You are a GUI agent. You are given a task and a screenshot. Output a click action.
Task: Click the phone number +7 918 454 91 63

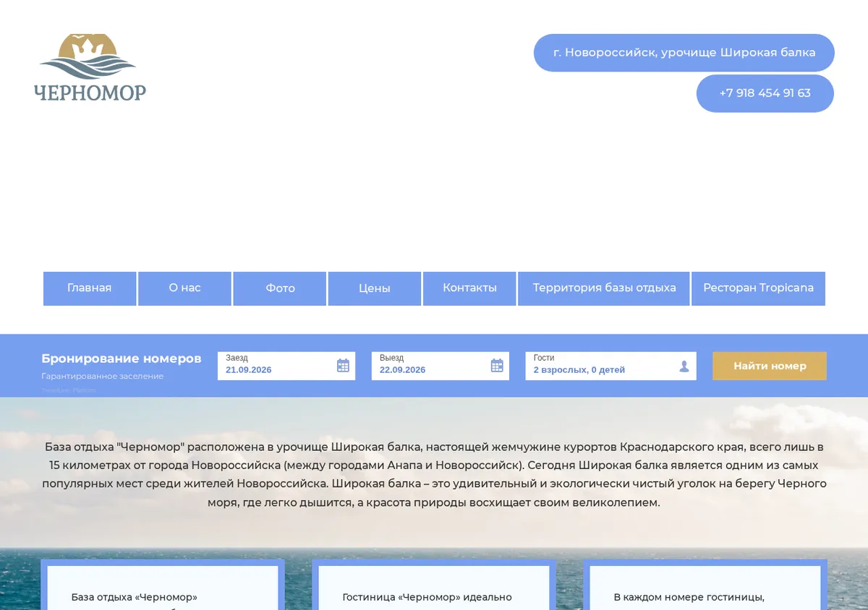(765, 93)
